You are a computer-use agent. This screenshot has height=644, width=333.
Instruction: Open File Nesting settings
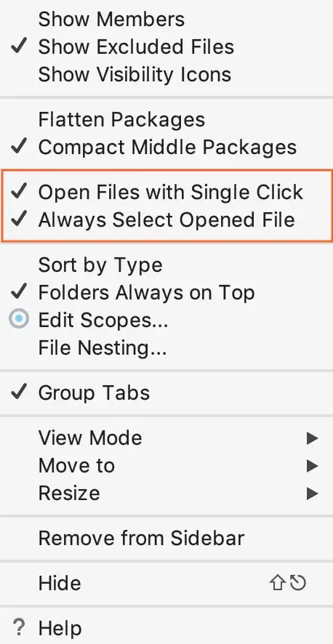(166, 348)
